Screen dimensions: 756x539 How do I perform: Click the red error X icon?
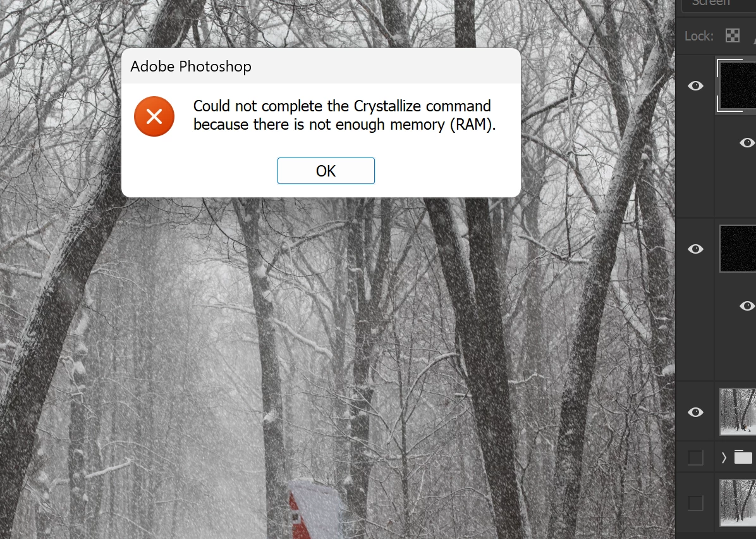(154, 116)
